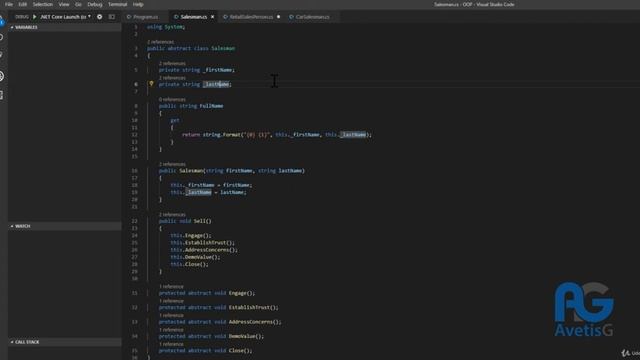Show references above the _firstName field
The image size is (640, 360).
pos(172,63)
